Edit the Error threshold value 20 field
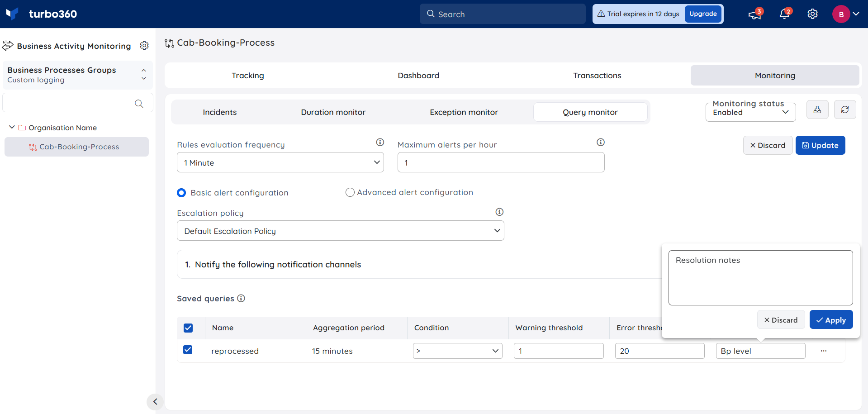The width and height of the screenshot is (868, 414). [x=659, y=351]
